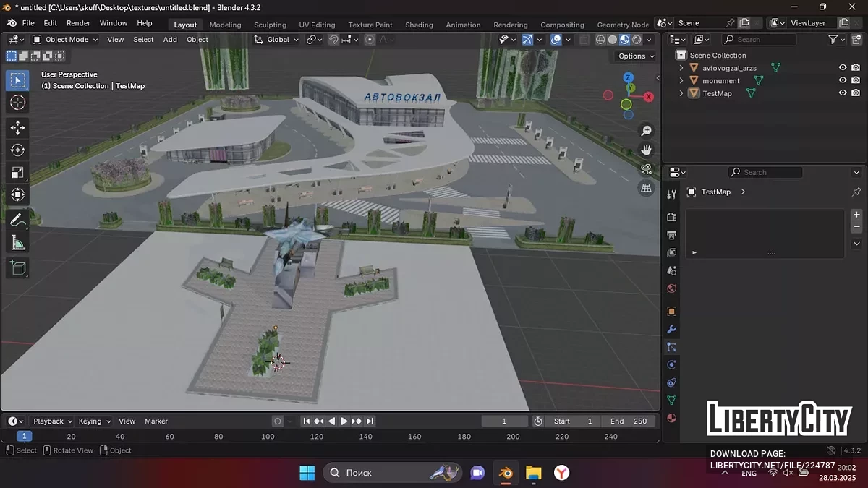Toggle TestMap visibility eye icon

point(842,93)
